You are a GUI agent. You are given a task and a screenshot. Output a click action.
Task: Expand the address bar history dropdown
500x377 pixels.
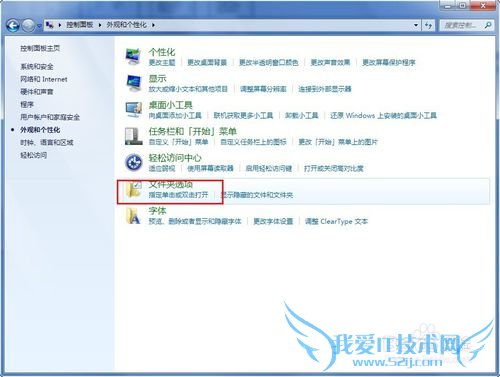[416, 25]
